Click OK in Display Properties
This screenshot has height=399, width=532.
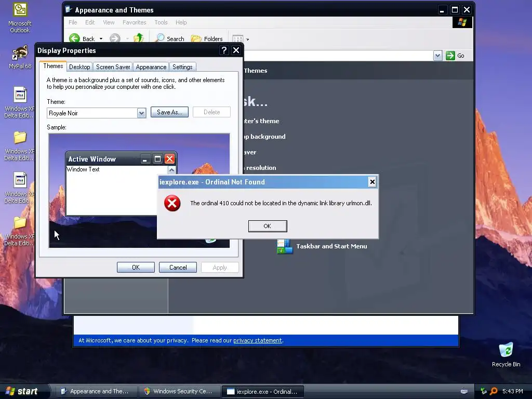point(136,268)
